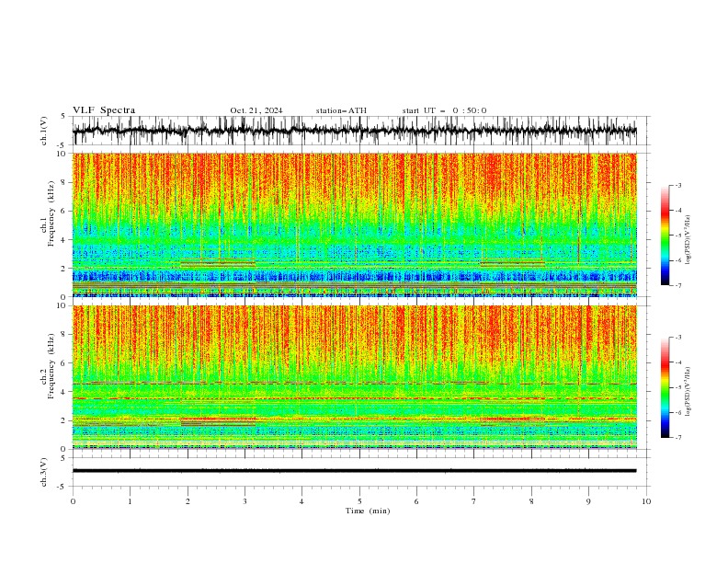
Task: Click the 'VLF Spectra' title text
Action: tap(104, 110)
